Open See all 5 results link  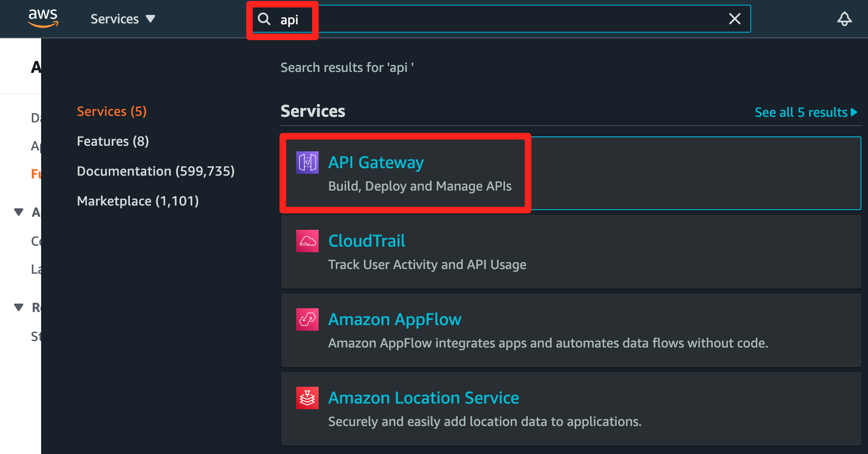(806, 112)
